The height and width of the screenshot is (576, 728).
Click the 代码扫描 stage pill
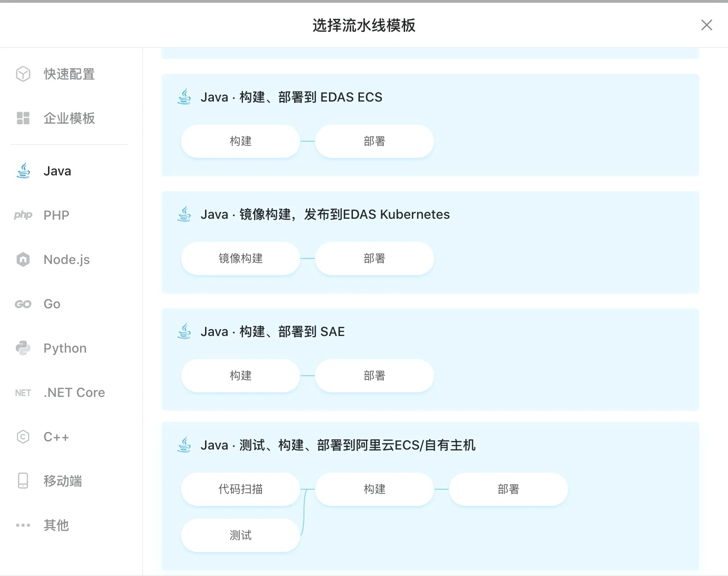pyautogui.click(x=240, y=489)
